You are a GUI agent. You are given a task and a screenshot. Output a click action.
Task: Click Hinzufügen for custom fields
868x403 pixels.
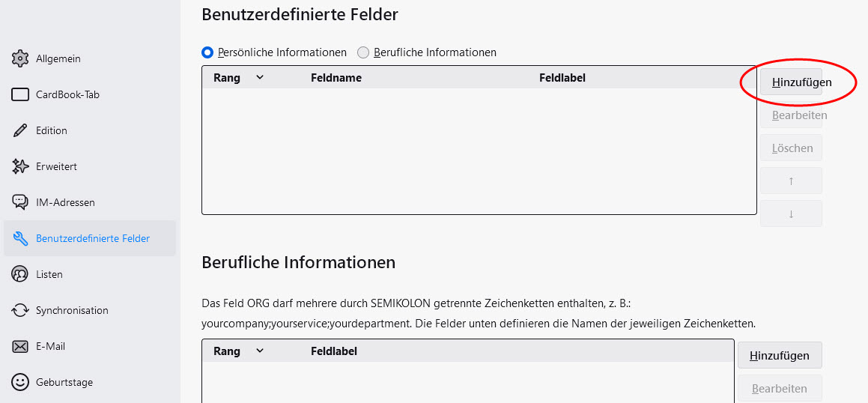coord(791,82)
